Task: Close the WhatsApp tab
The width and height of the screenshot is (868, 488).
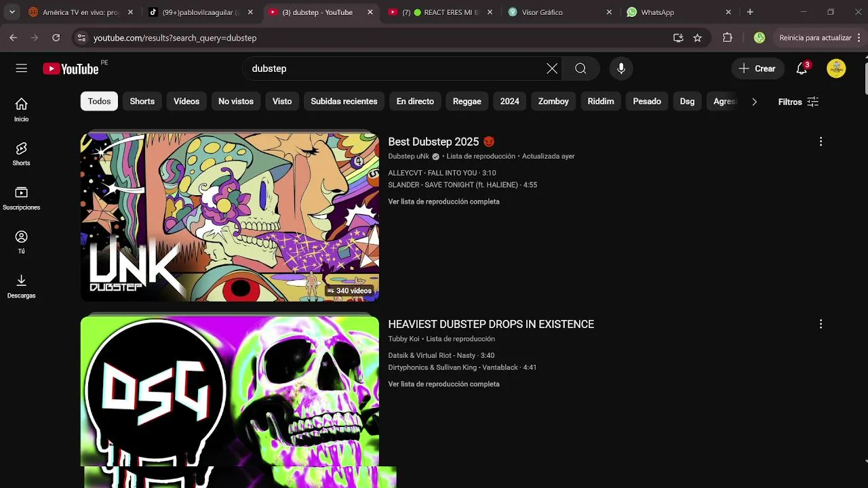Action: click(728, 12)
